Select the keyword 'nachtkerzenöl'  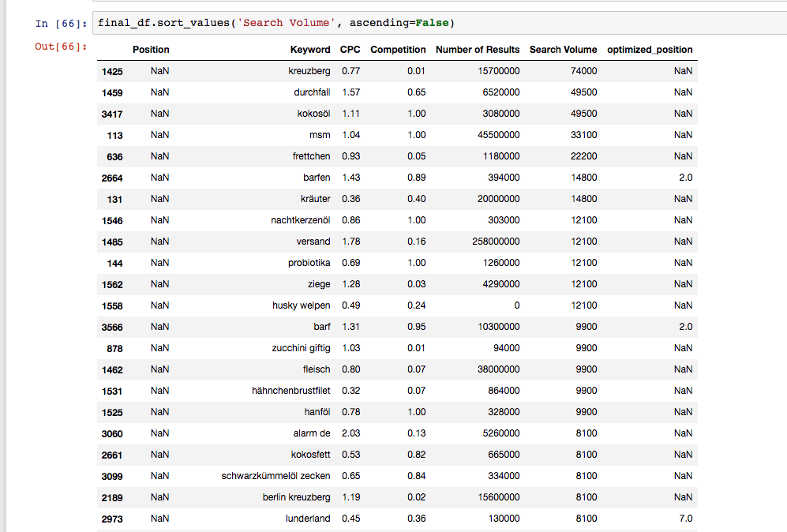click(301, 220)
